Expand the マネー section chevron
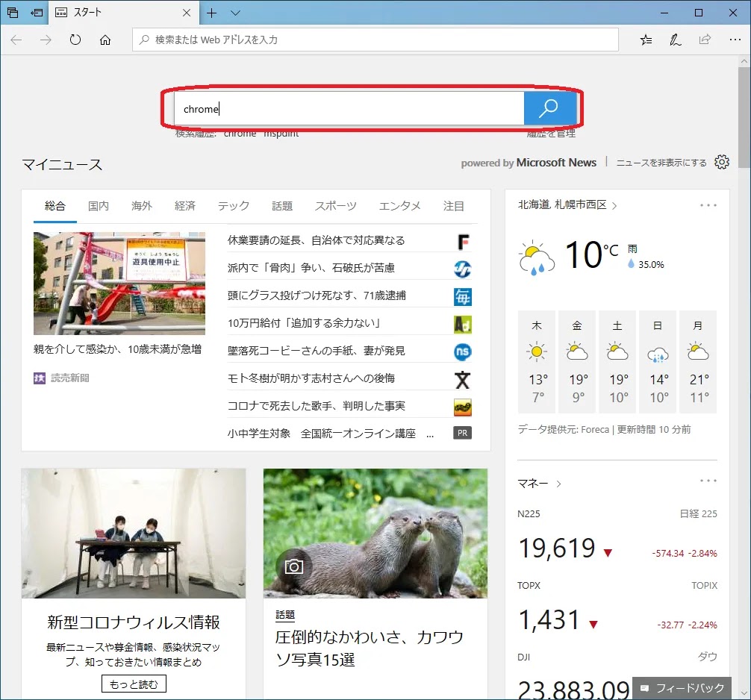This screenshot has width=751, height=700. coord(558,484)
